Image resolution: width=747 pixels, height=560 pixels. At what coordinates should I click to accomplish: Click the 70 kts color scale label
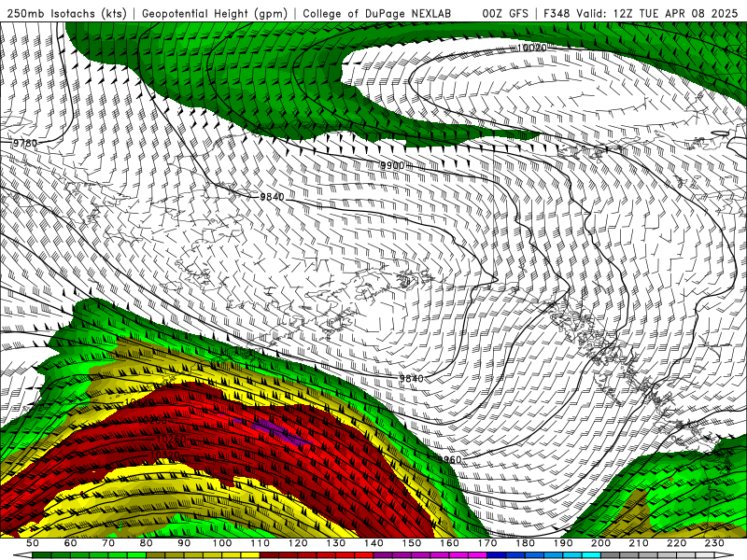[108, 543]
